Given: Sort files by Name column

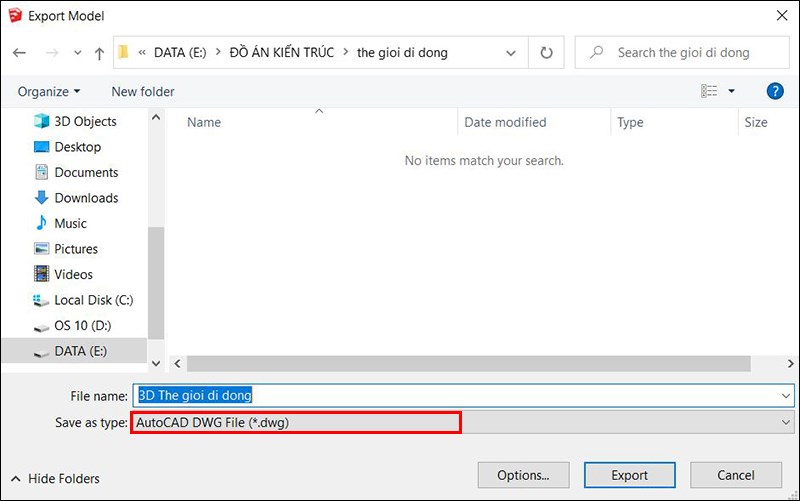Looking at the screenshot, I should pyautogui.click(x=204, y=122).
